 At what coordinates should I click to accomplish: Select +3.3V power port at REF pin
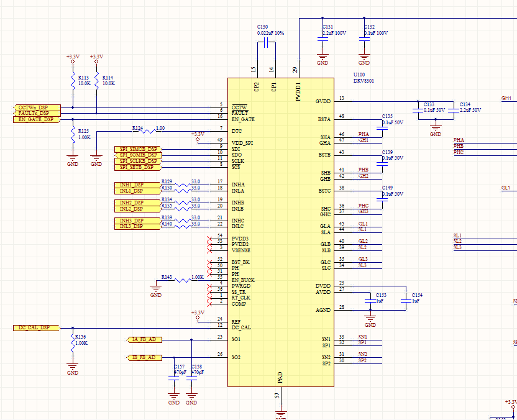point(198,315)
